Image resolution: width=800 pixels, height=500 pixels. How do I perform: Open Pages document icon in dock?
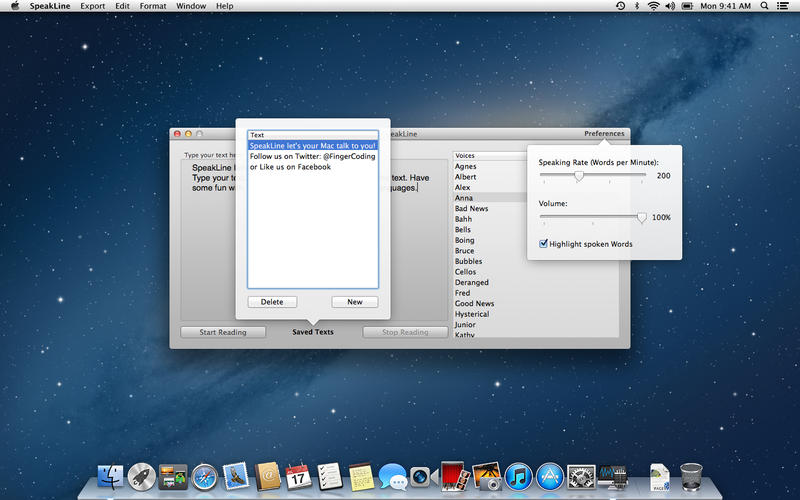660,477
